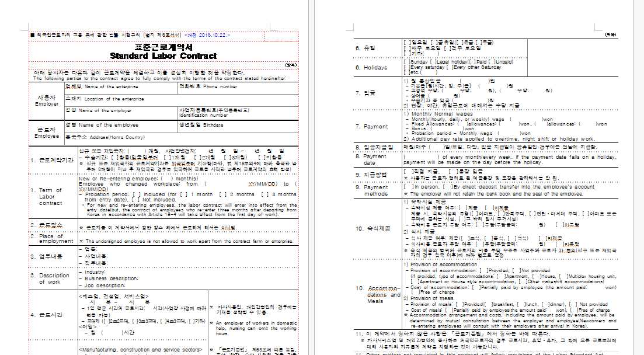
Task: Click the '9. 지급방법' section label
Action: [x=371, y=175]
